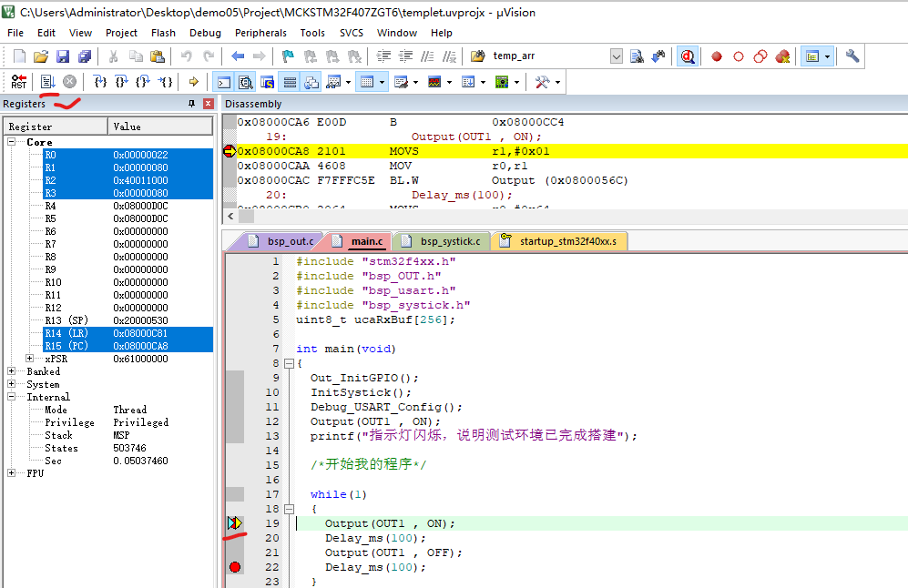Click the Step into icon
The image size is (908, 588).
(100, 82)
